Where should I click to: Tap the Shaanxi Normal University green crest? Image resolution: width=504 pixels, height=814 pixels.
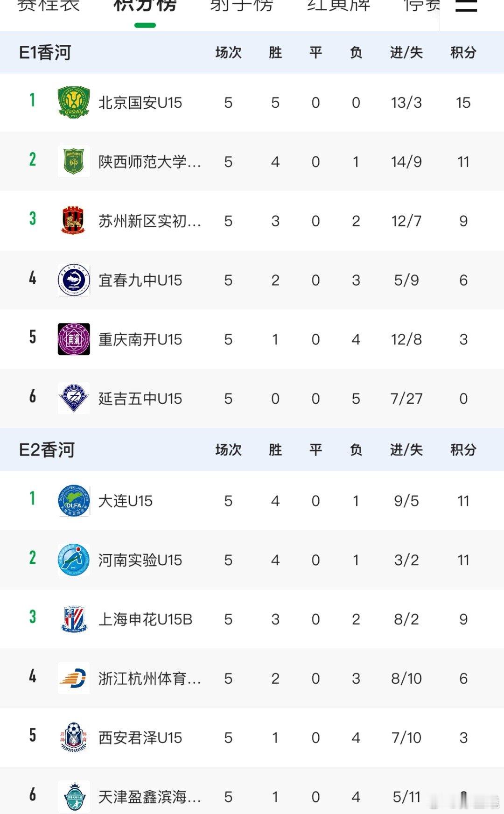click(74, 161)
